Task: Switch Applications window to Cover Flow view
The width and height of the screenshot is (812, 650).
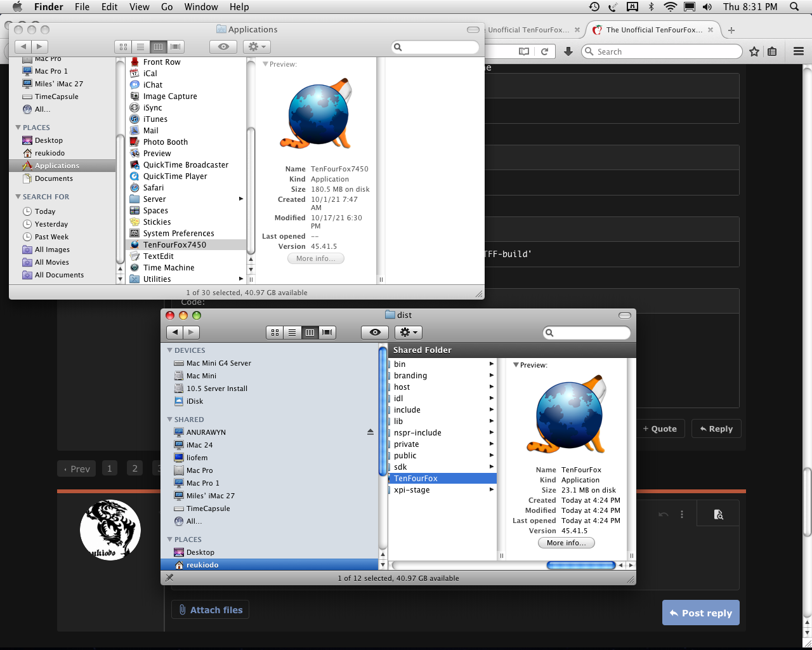Action: (176, 47)
